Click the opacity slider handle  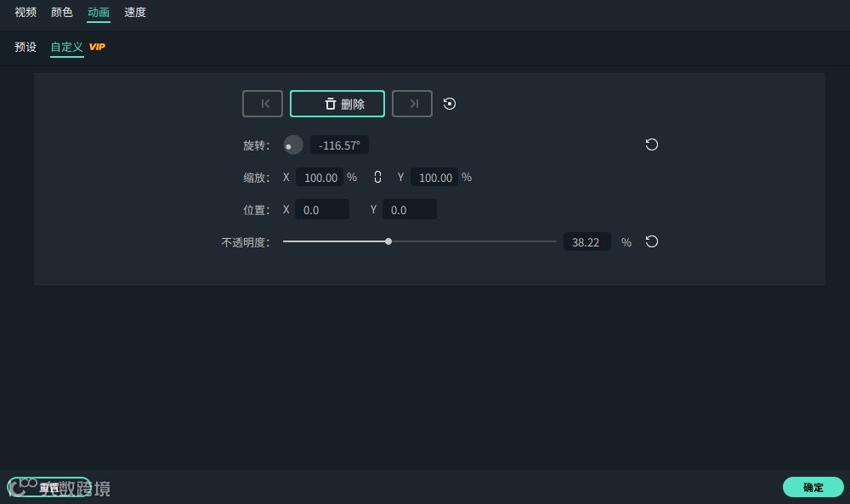coord(388,241)
